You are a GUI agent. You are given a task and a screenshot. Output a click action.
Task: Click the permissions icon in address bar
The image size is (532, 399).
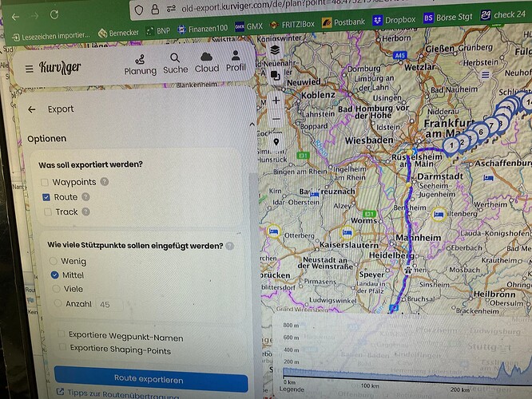[171, 9]
